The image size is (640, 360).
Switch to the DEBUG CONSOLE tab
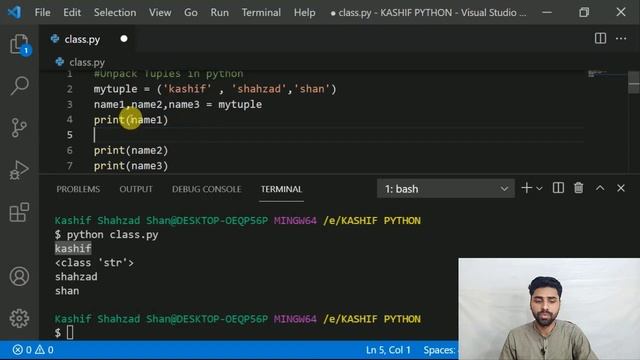tap(207, 189)
